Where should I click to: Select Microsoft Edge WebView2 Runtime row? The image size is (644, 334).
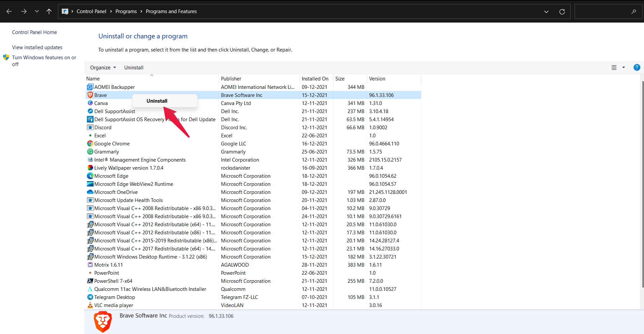coord(253,184)
